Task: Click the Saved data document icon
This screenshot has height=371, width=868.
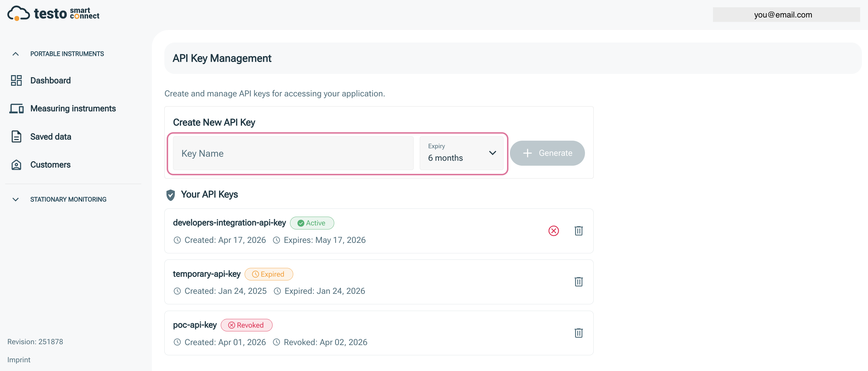Action: point(16,137)
